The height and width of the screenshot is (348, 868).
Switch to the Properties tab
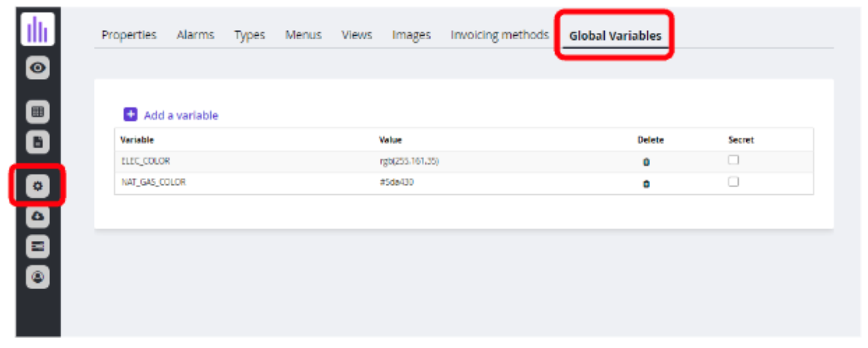pos(129,35)
